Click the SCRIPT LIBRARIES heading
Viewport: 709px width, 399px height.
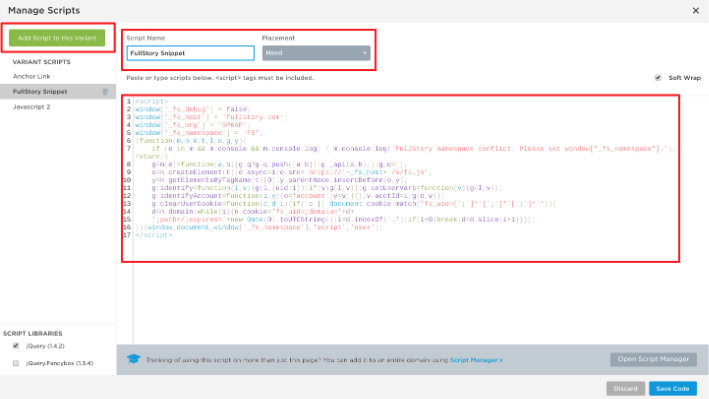click(33, 333)
